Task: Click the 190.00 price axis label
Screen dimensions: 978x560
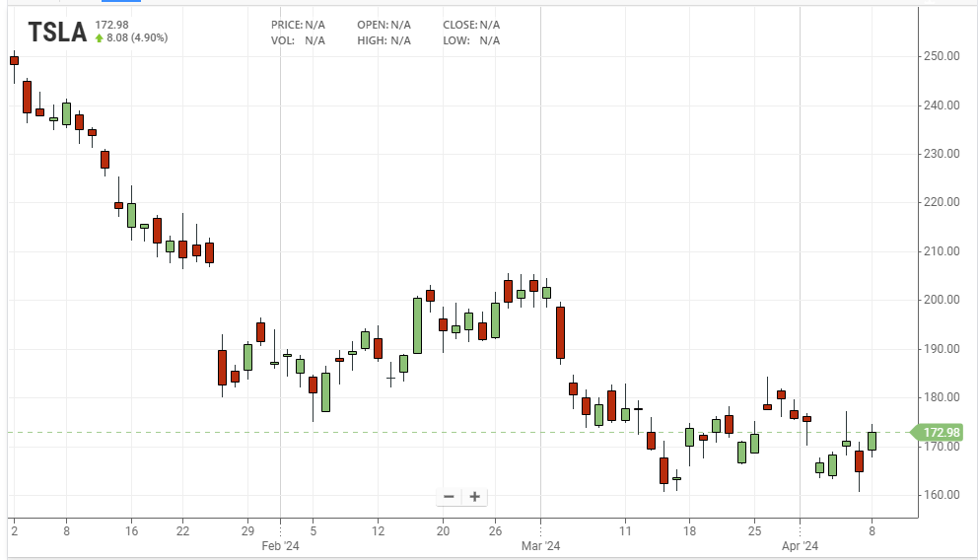Action: [942, 349]
